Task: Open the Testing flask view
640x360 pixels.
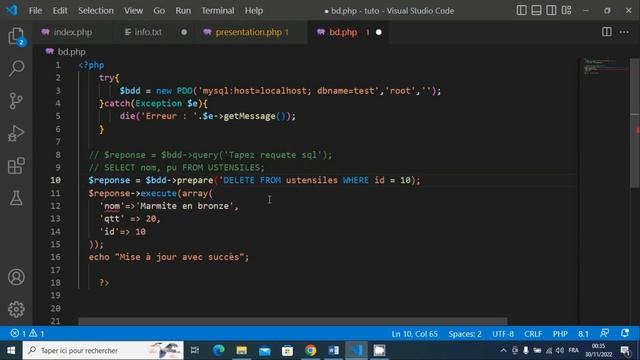Action: [x=16, y=198]
